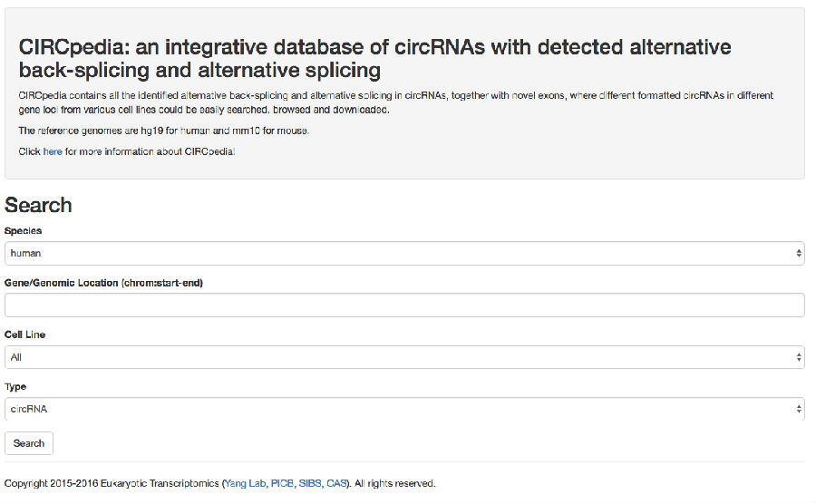Screen dimensions: 816x504
Task: Open the Species dropdown showing human
Action: pyautogui.click(x=404, y=253)
